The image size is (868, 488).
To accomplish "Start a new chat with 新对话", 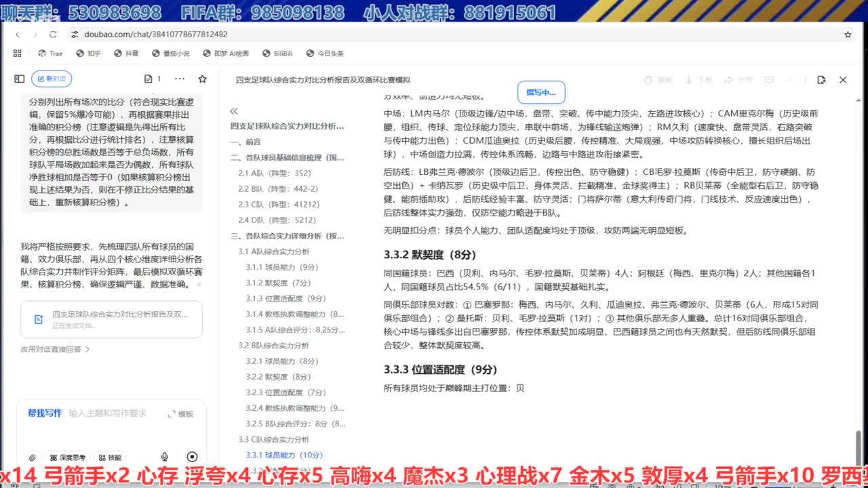I will [52, 79].
